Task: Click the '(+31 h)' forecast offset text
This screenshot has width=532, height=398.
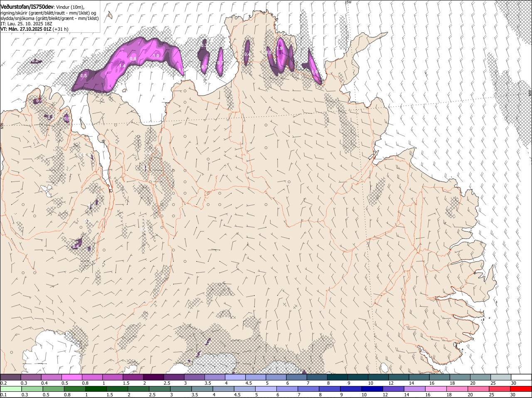Action: 61,29
